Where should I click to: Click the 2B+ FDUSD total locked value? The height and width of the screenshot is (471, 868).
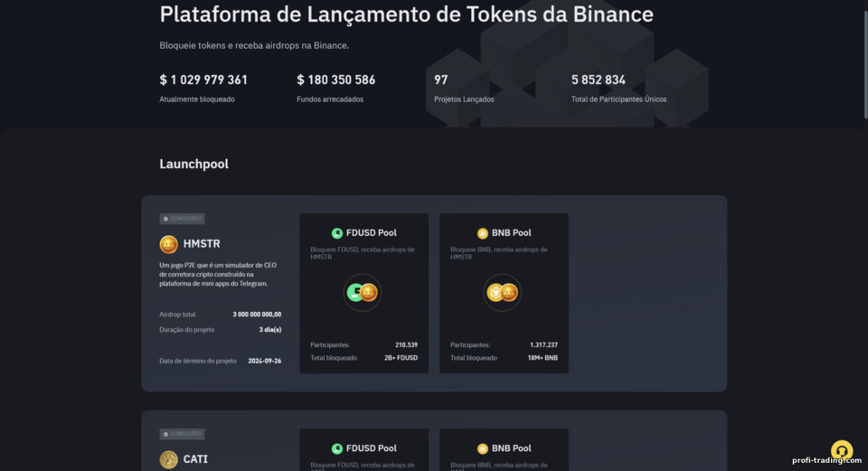coord(401,358)
